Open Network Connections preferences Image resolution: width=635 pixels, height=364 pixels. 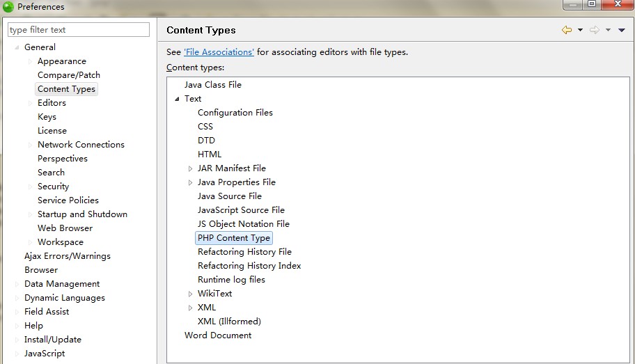81,145
